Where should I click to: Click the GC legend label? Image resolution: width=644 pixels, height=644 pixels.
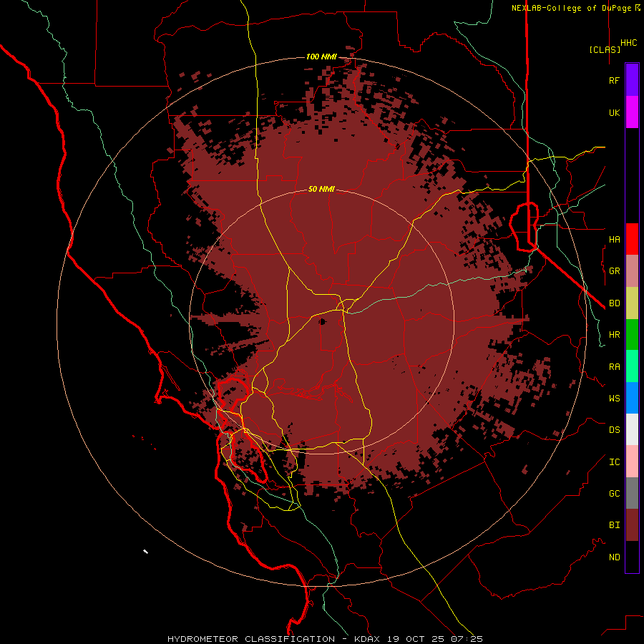tap(614, 494)
